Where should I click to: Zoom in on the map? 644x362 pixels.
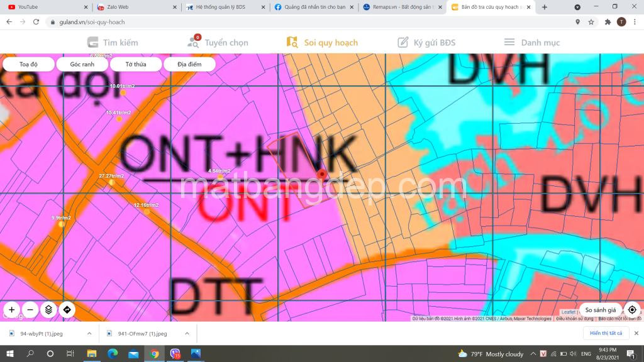[11, 310]
